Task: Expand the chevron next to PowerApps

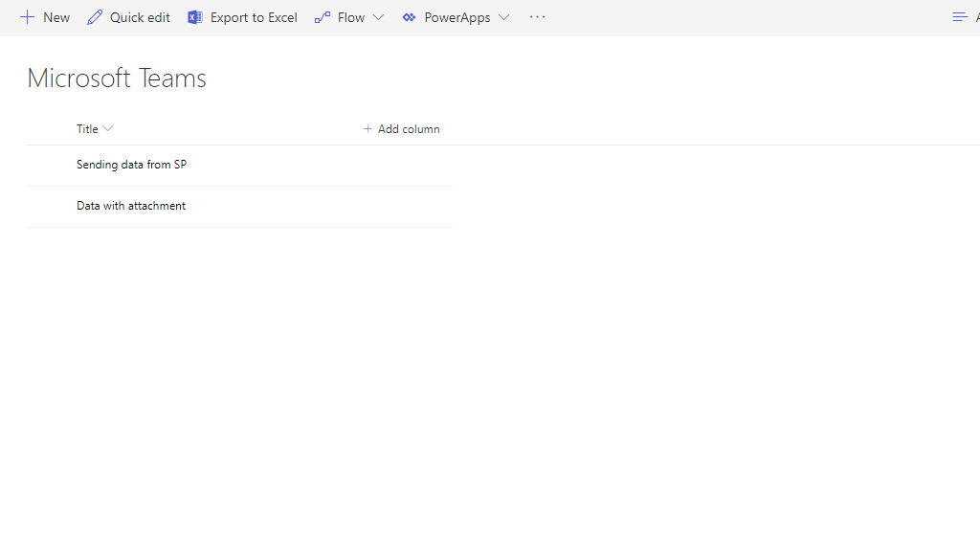Action: [x=503, y=17]
